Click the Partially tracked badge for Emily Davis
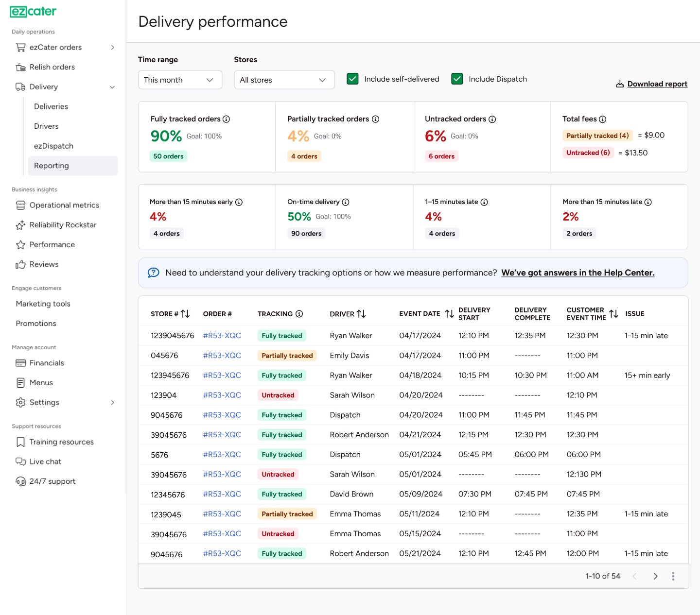Viewport: 700px width, 615px height. point(287,356)
